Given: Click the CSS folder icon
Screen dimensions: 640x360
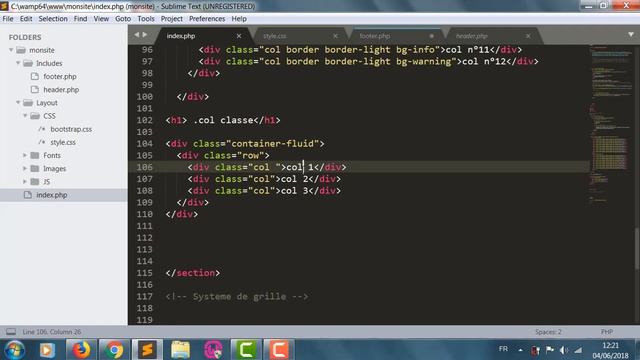Looking at the screenshot, I should click(x=35, y=116).
